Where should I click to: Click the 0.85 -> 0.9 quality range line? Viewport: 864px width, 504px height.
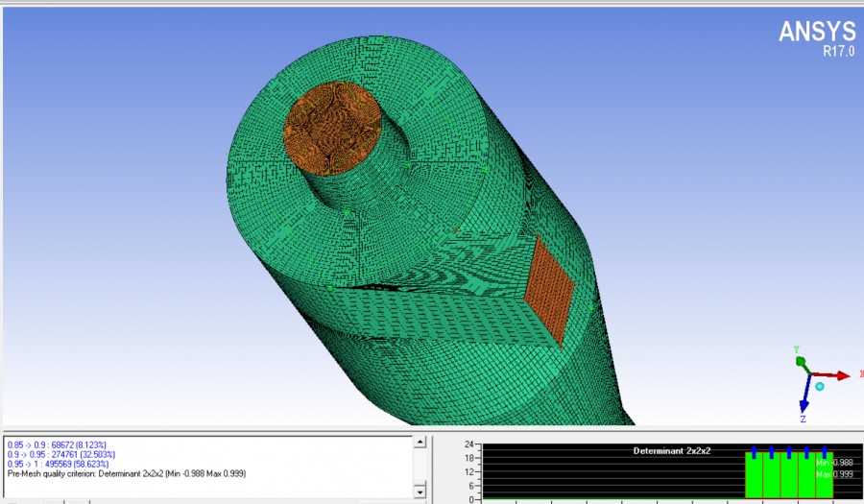pos(57,445)
